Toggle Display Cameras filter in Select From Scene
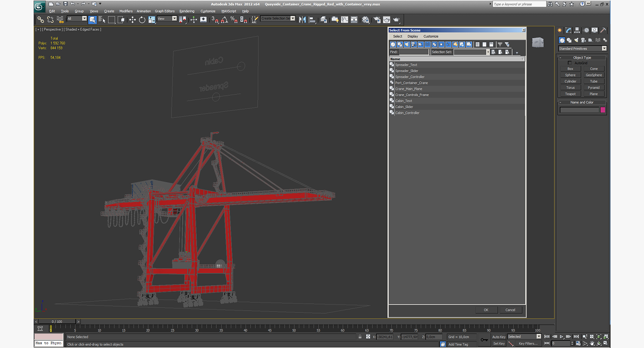The image size is (644, 348). pyautogui.click(x=414, y=44)
